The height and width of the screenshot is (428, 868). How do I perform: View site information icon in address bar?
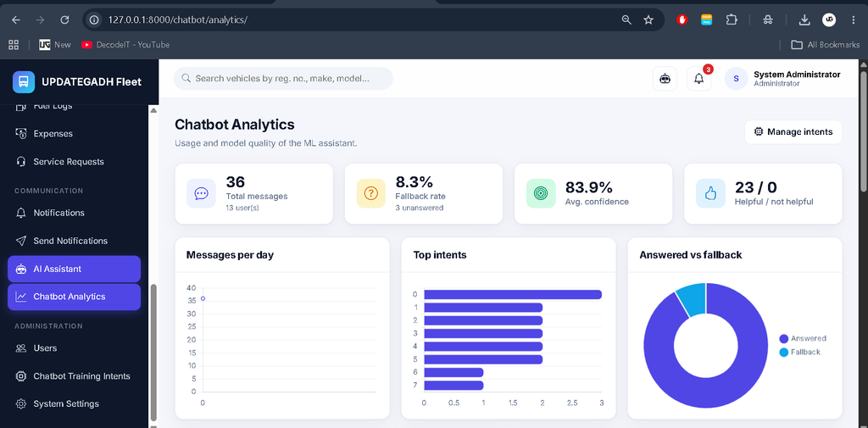coord(95,20)
